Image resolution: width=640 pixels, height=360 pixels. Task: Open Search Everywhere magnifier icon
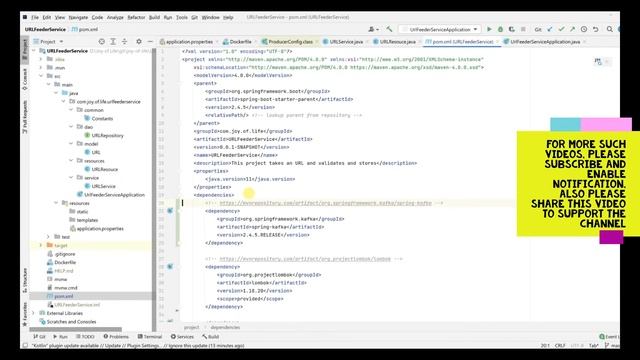coord(609,29)
